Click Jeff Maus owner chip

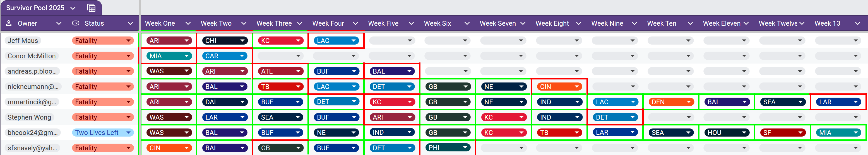tap(23, 40)
